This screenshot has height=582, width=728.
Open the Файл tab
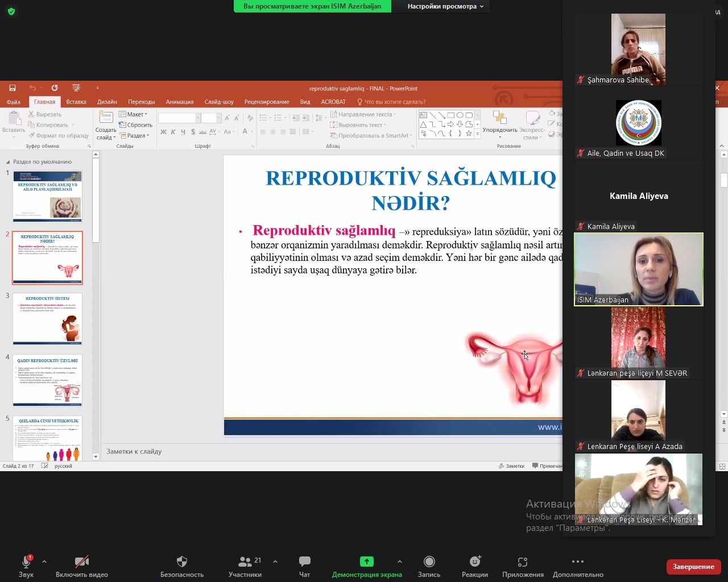[x=14, y=102]
